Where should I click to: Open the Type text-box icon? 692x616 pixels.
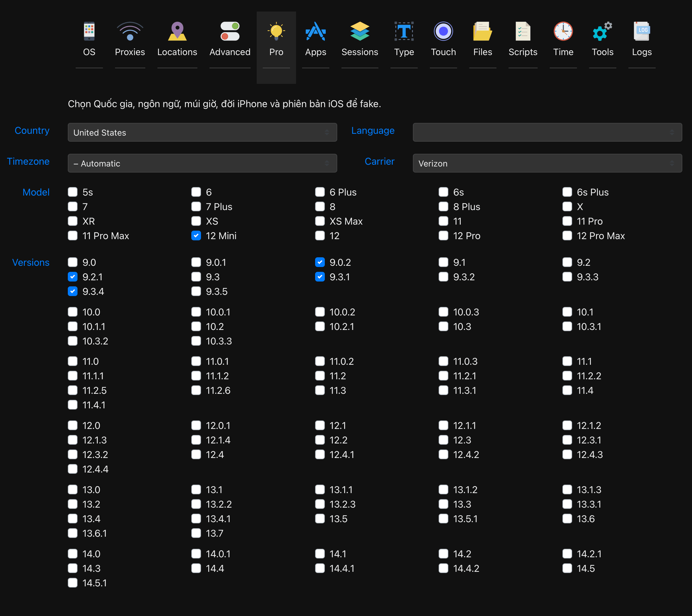(x=404, y=31)
